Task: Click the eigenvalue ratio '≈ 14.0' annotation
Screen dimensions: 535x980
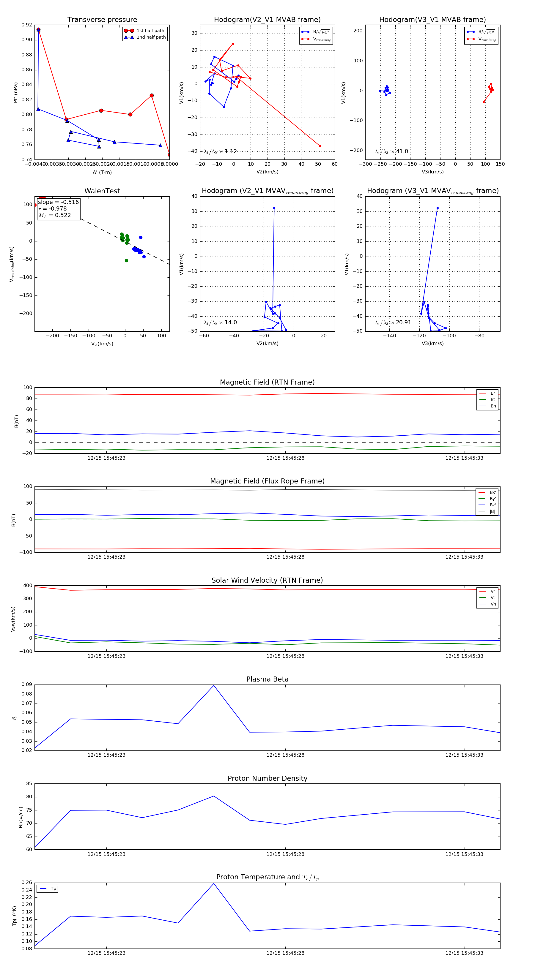Action: point(221,323)
